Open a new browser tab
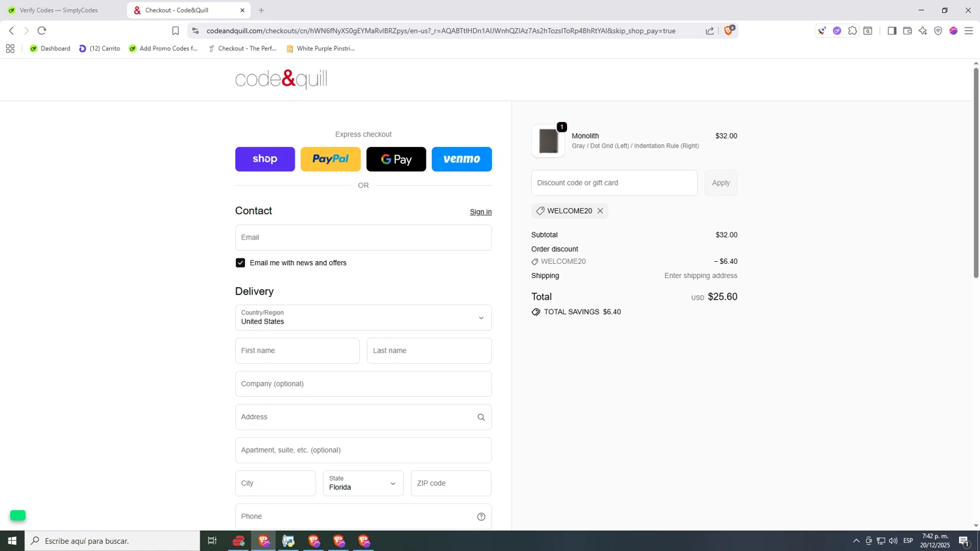980x551 pixels. 261,10
